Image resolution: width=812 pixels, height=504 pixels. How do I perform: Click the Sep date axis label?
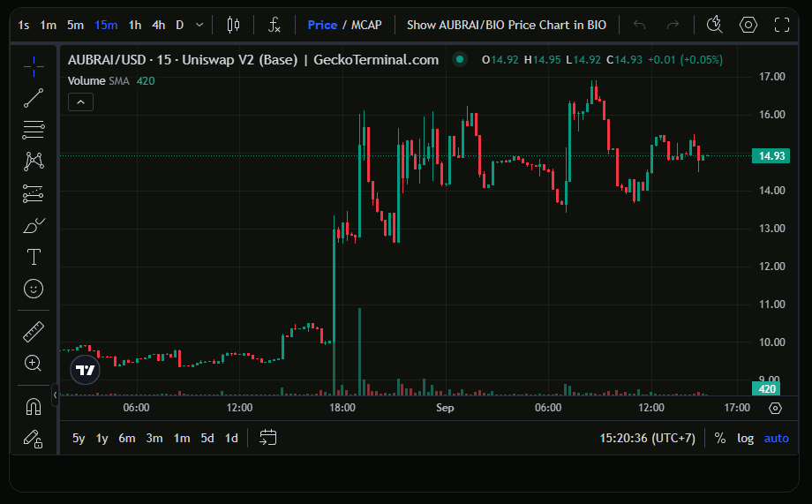[x=445, y=408]
